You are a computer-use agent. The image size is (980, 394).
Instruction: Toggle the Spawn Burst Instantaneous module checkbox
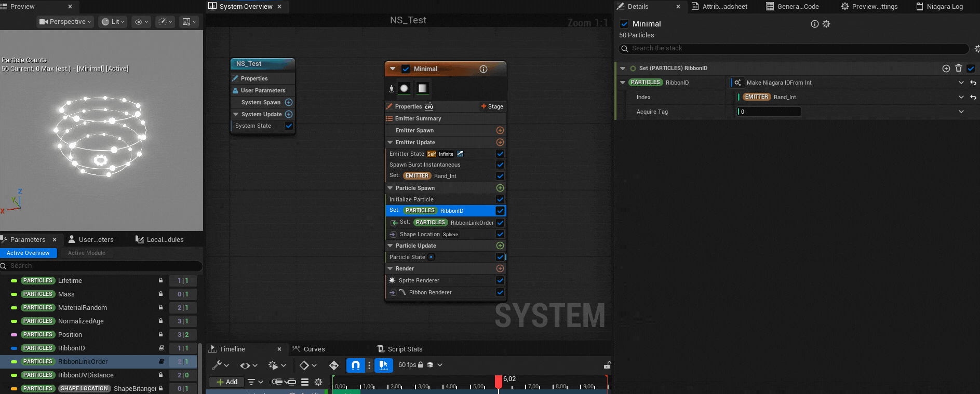point(500,165)
